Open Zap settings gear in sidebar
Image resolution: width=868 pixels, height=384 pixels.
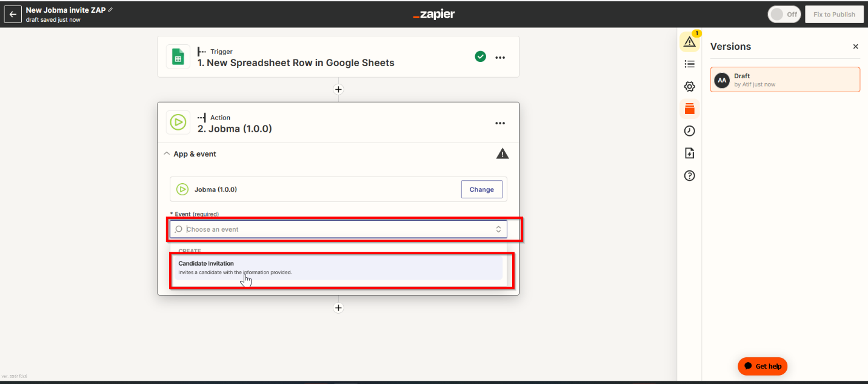[x=689, y=86]
